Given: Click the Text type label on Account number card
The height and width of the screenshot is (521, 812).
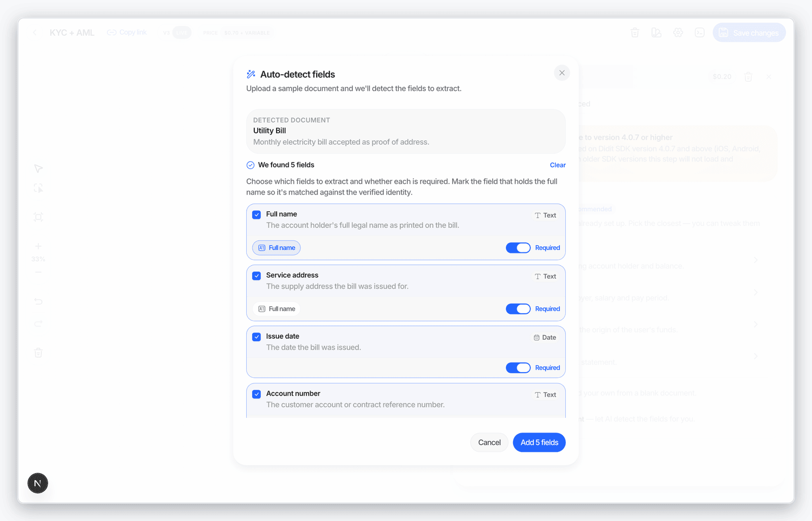Looking at the screenshot, I should click(x=546, y=395).
